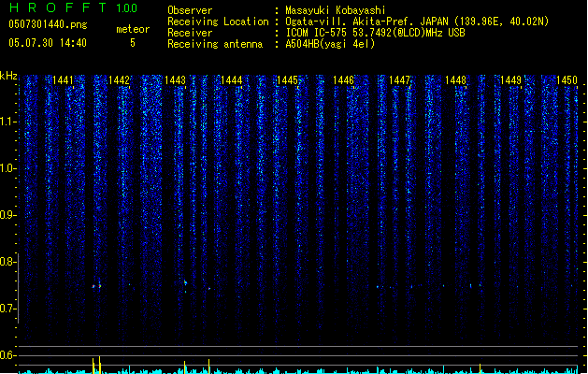The image size is (588, 374).
Task: Click the 1450 time marker
Action: coord(567,80)
